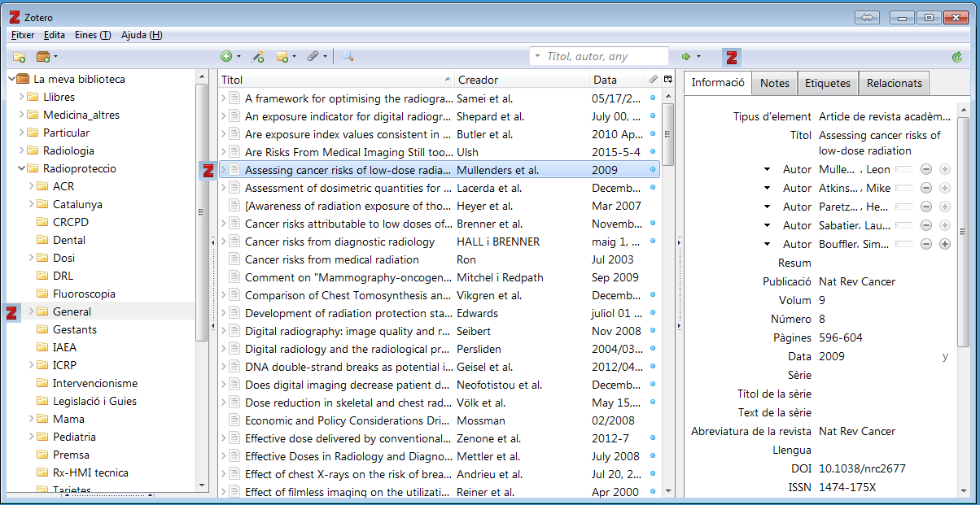This screenshot has width=980, height=505.
Task: Open search mode dropdown in search box
Action: [538, 57]
